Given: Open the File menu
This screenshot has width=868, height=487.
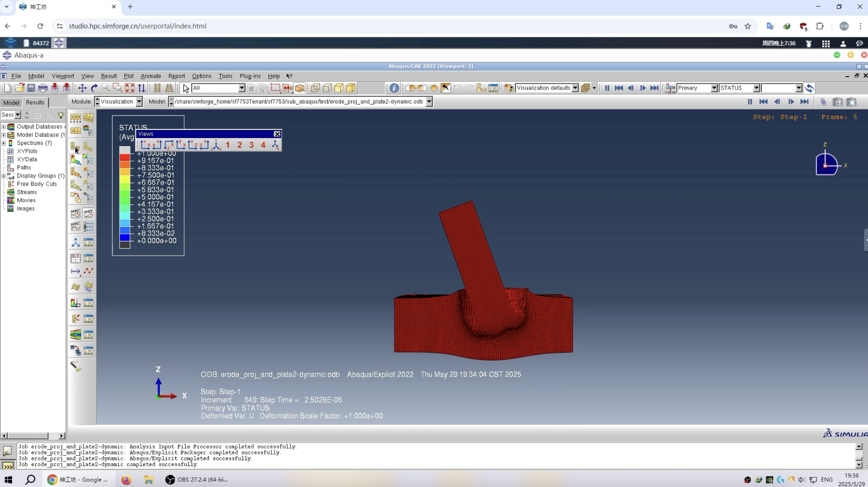Looking at the screenshot, I should click(16, 76).
